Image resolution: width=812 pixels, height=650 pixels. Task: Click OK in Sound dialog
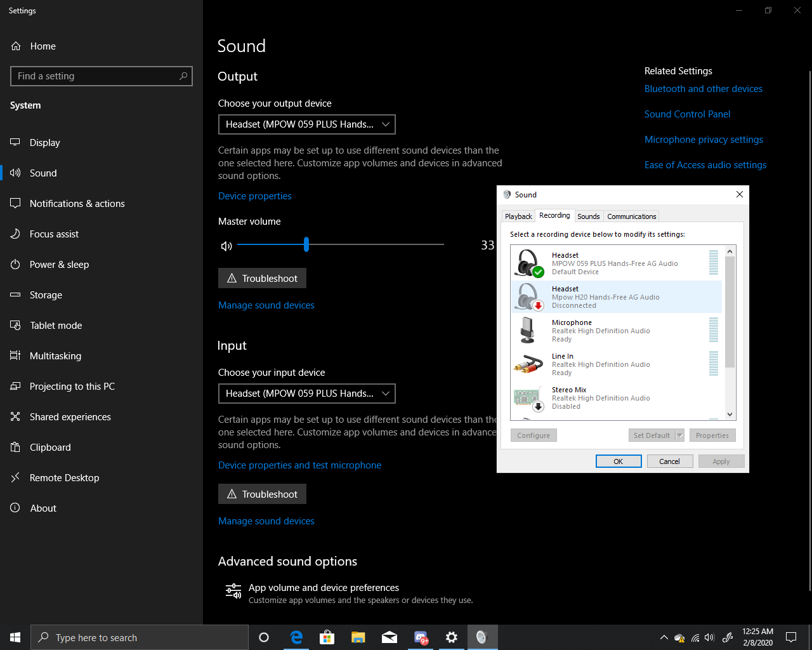coord(619,461)
